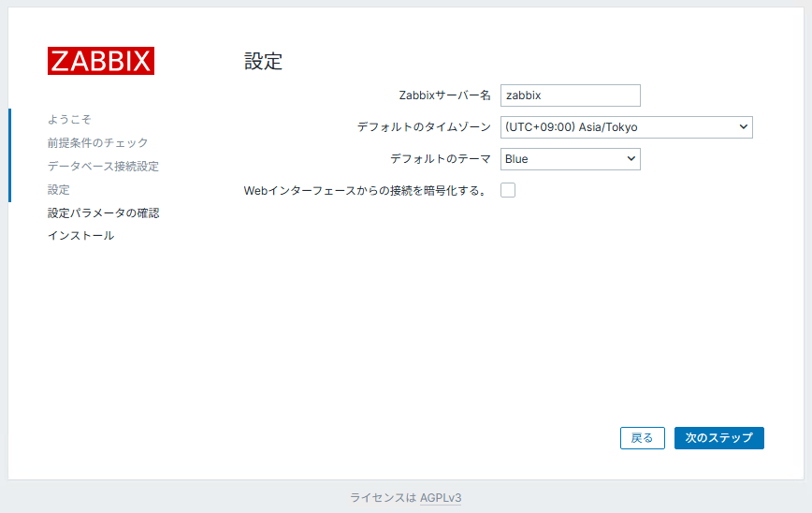Select the 設定 step in sidebar

[x=59, y=190]
